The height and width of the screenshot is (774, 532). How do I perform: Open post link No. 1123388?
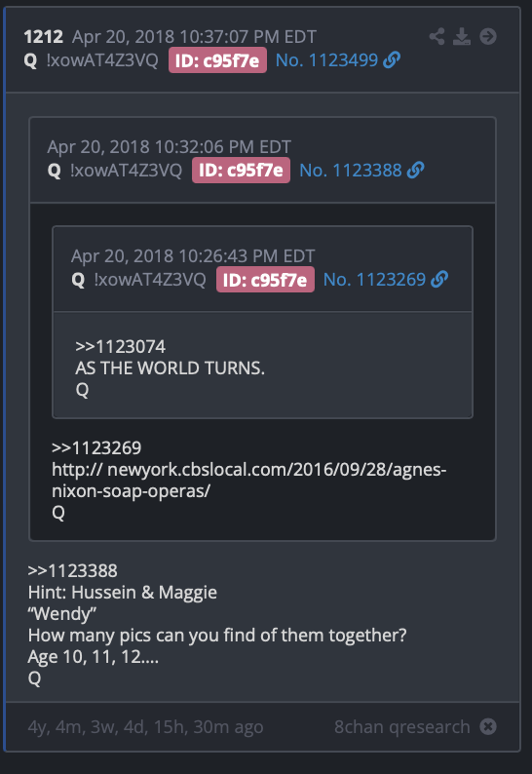pyautogui.click(x=351, y=171)
